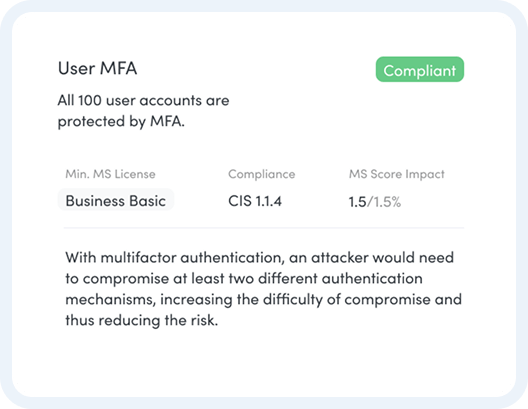Open the CIS 1.1.4 compliance reference
The image size is (528, 409).
pyautogui.click(x=255, y=201)
